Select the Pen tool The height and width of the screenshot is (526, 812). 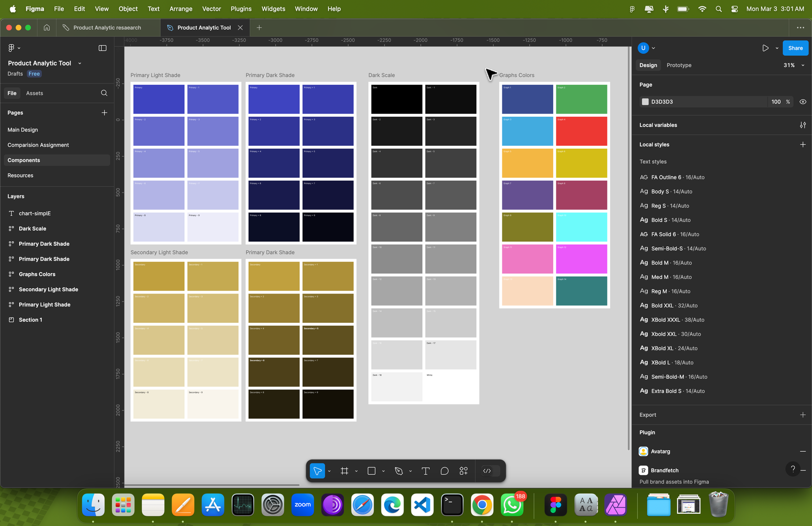point(399,471)
